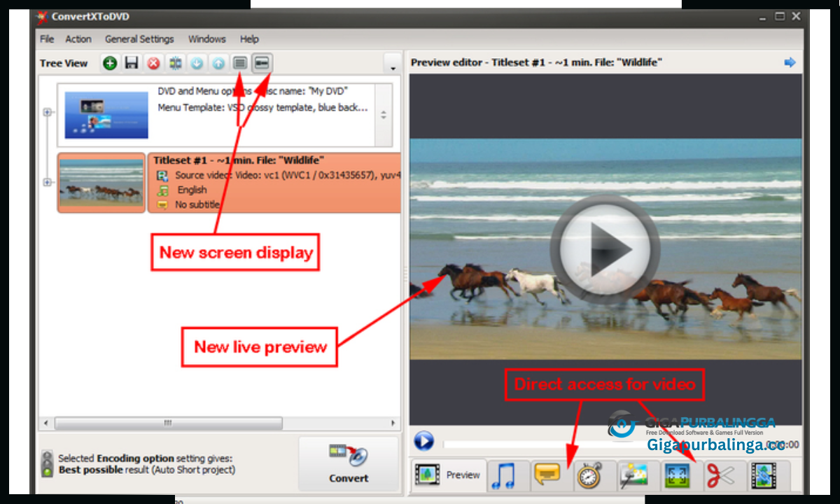Open the Tree View toolbar dropdown arrow
This screenshot has width=840, height=504.
click(x=393, y=64)
